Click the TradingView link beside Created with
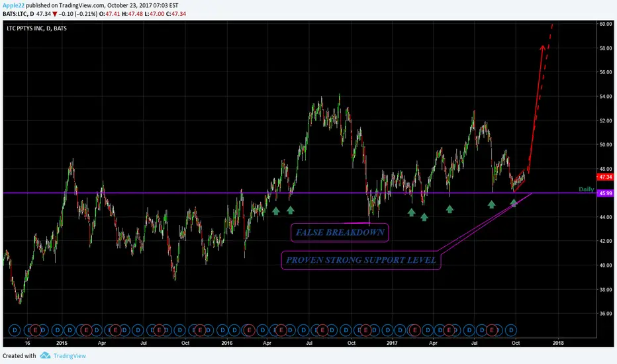Viewport: 617px width, 364px height. (70, 356)
